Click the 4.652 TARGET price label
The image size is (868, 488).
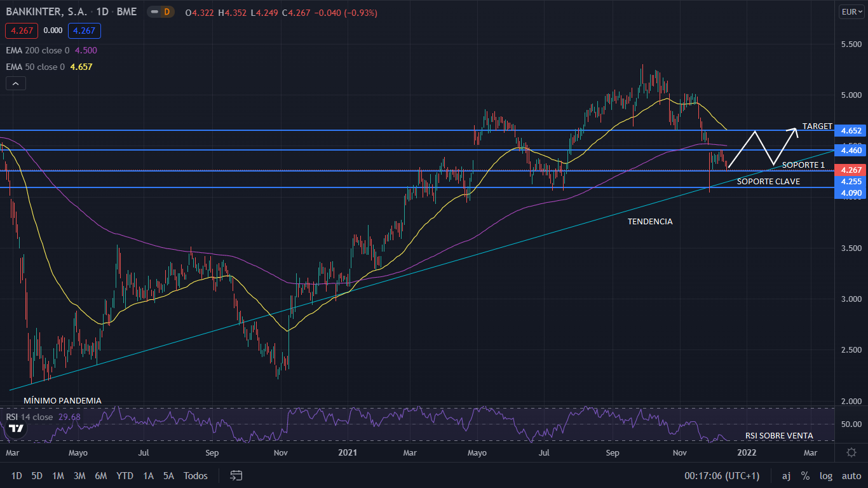(x=850, y=130)
